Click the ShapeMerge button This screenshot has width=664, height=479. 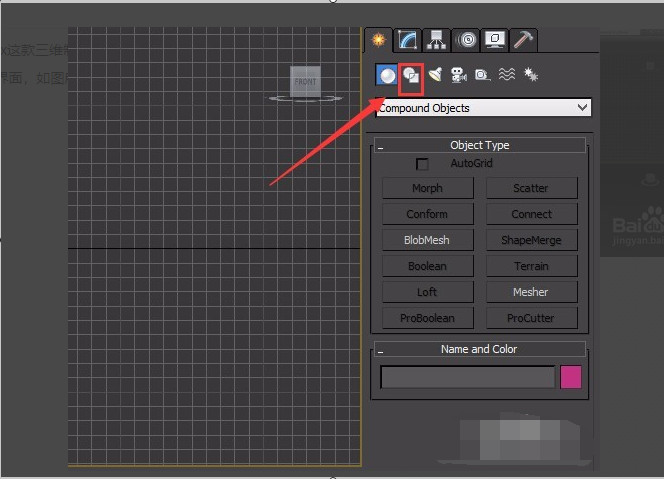[531, 240]
